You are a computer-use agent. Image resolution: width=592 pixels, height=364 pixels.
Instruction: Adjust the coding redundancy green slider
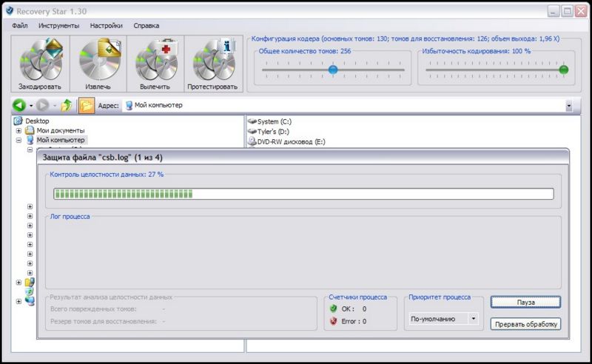click(564, 70)
